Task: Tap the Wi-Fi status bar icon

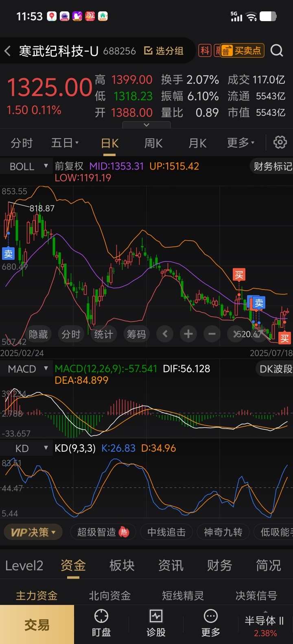Action: pyautogui.click(x=252, y=17)
